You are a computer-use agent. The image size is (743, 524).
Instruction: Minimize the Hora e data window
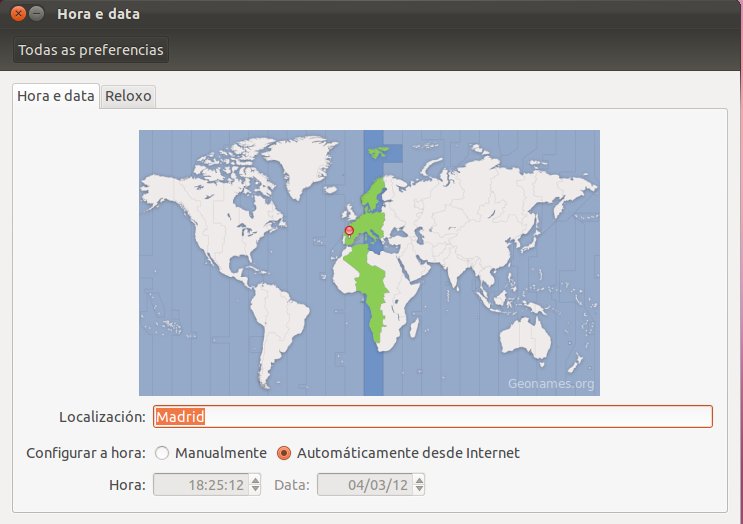pyautogui.click(x=36, y=14)
